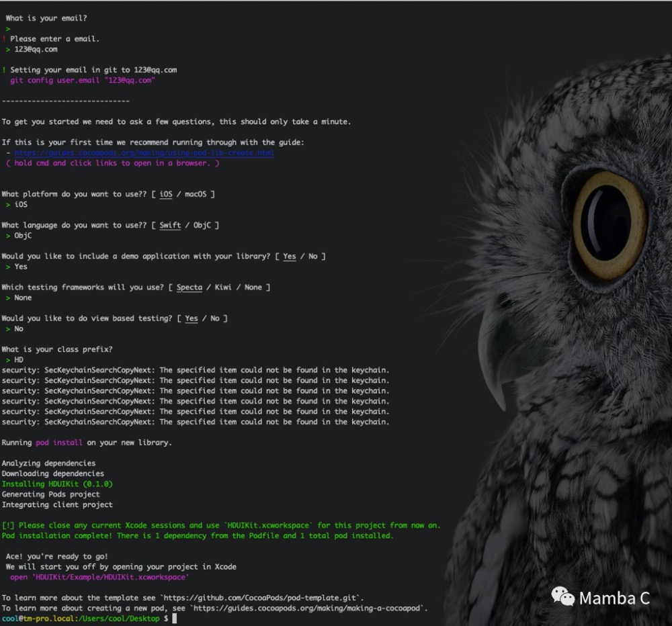
Task: Click the 'What is your class prefix?' line
Action: click(57, 349)
